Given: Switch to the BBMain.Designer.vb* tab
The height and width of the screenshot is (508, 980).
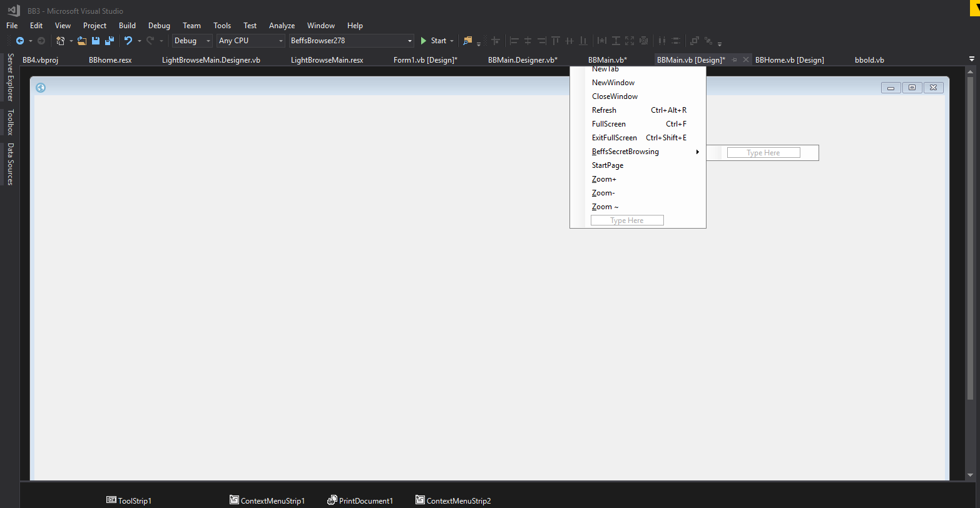Looking at the screenshot, I should coord(523,60).
